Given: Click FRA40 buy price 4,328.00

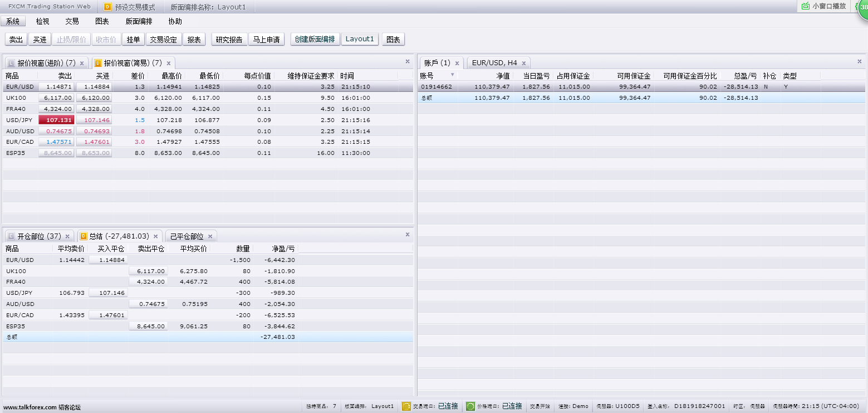Looking at the screenshot, I should [x=94, y=109].
